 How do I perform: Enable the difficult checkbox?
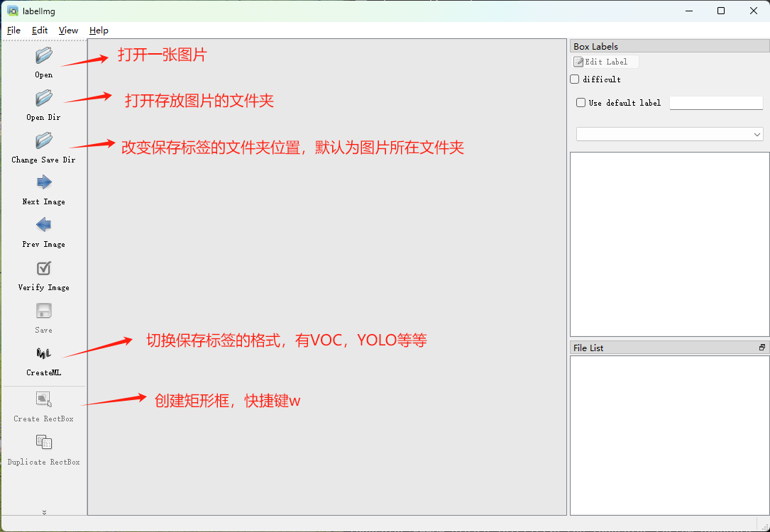(x=575, y=79)
